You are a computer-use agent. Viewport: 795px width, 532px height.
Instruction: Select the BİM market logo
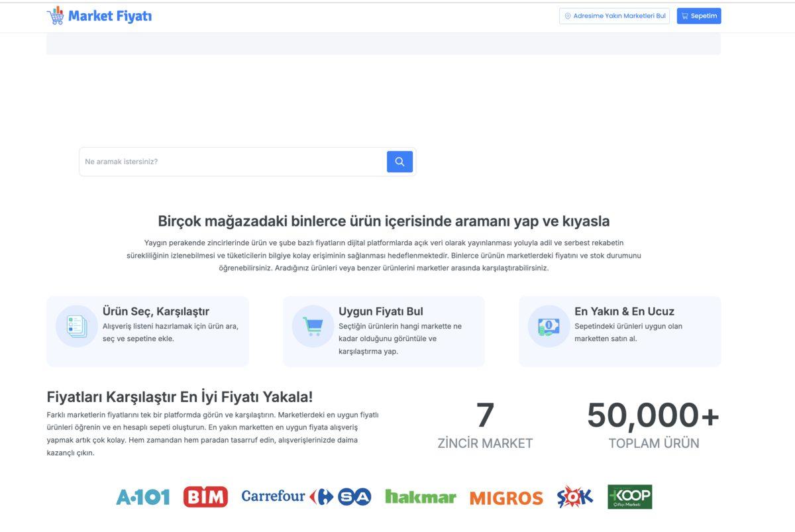(207, 496)
